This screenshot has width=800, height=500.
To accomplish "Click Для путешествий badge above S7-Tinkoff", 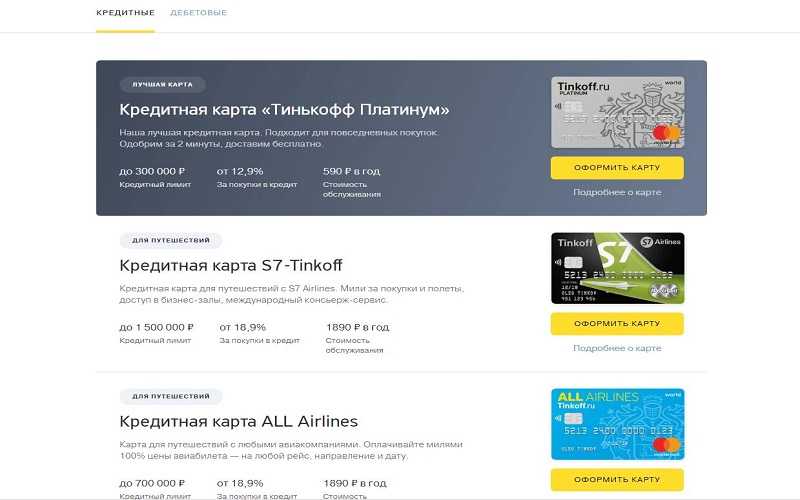I will tap(171, 240).
